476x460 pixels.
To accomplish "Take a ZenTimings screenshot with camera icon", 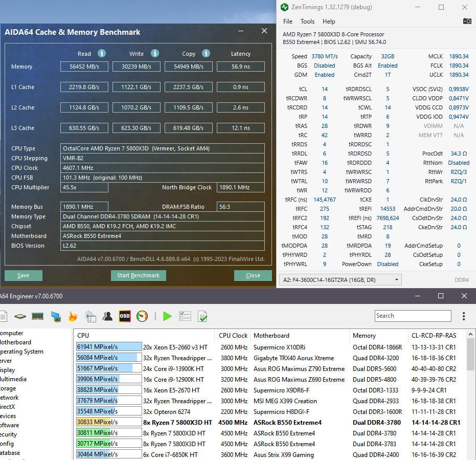I will [467, 21].
